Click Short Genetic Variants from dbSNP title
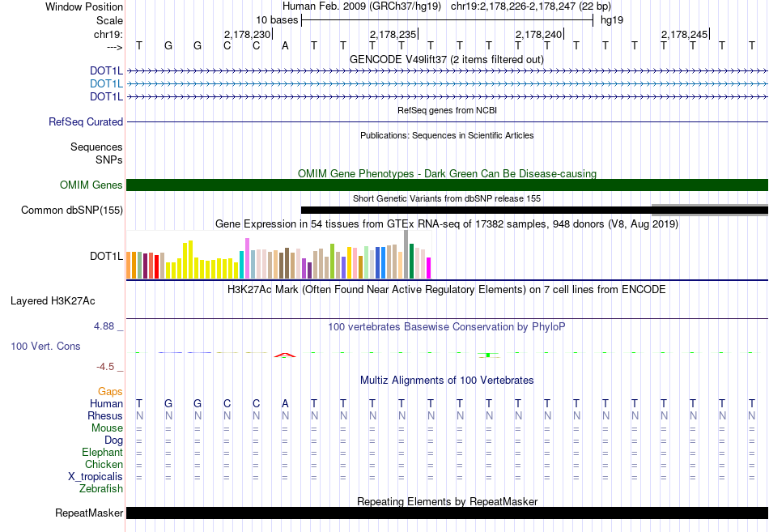Image resolution: width=769 pixels, height=532 pixels. click(447, 198)
